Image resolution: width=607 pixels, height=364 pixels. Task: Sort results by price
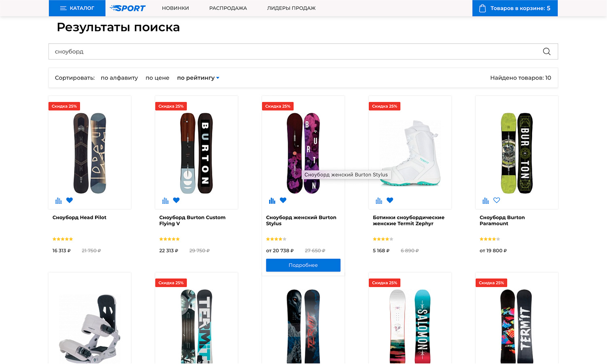click(157, 78)
